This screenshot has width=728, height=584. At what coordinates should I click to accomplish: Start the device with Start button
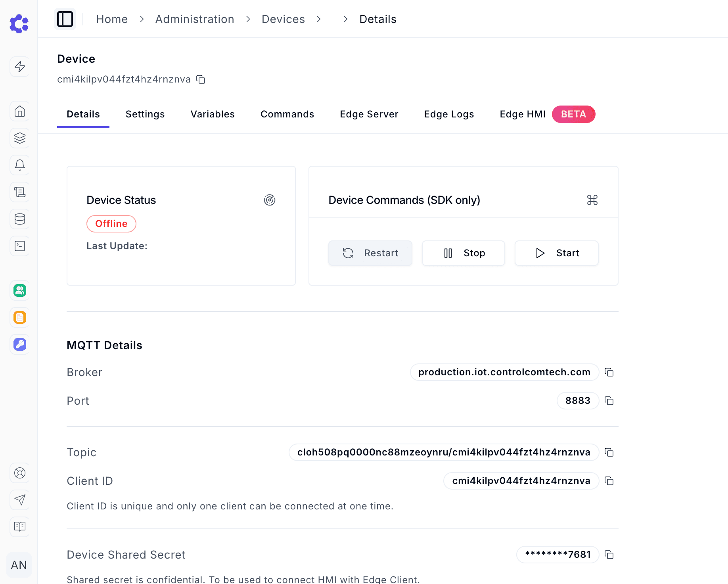tap(556, 253)
